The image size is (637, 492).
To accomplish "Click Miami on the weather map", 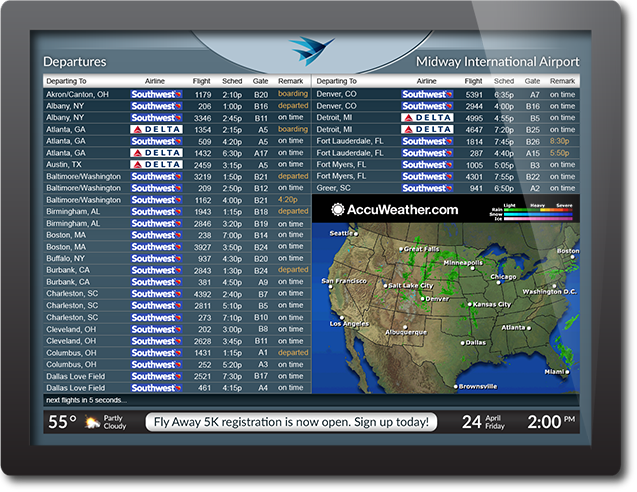I will pyautogui.click(x=557, y=372).
